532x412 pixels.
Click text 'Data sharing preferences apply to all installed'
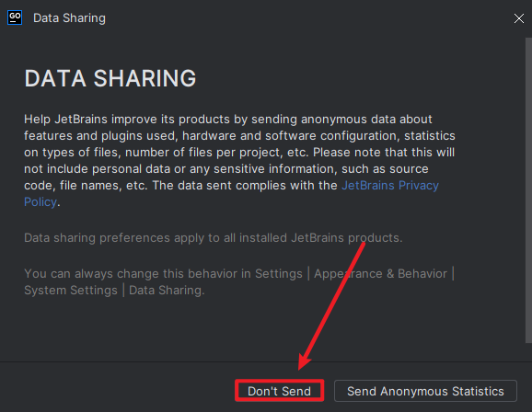(156, 237)
